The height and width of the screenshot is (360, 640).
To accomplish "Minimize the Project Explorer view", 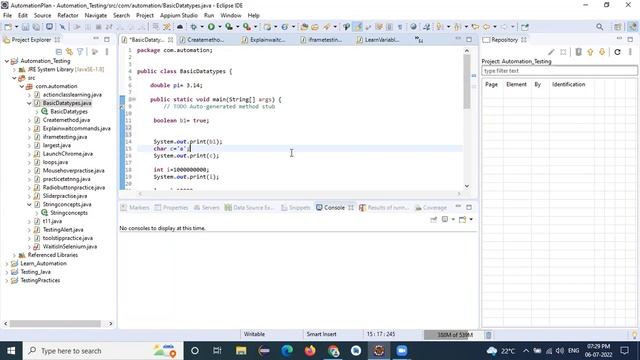I will click(96, 39).
